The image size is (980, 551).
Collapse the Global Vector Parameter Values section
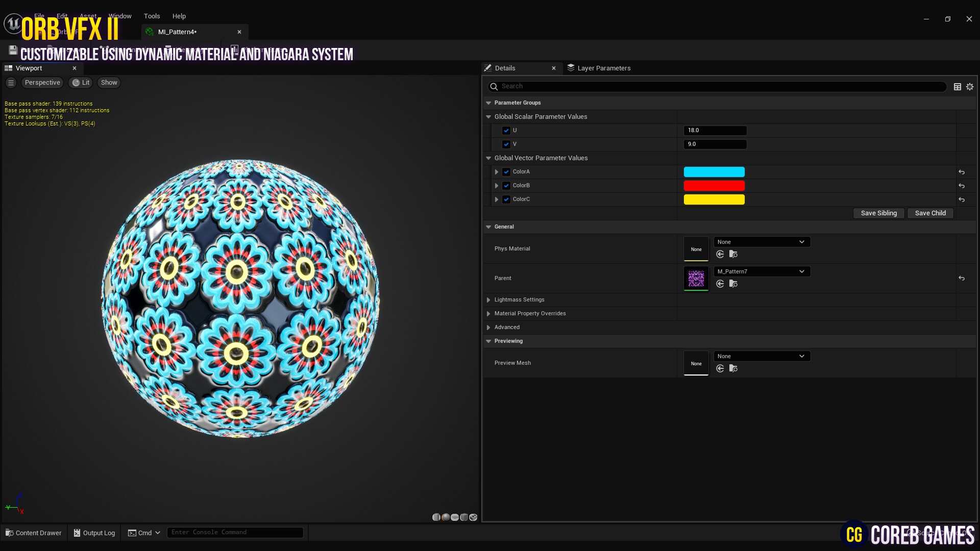pyautogui.click(x=488, y=158)
